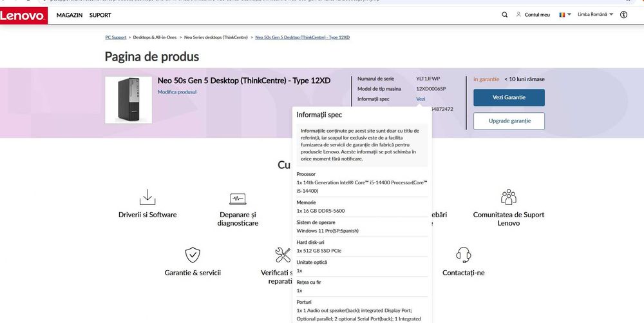The width and height of the screenshot is (644, 323).
Task: Select the Romanian flag icon
Action: pyautogui.click(x=562, y=15)
